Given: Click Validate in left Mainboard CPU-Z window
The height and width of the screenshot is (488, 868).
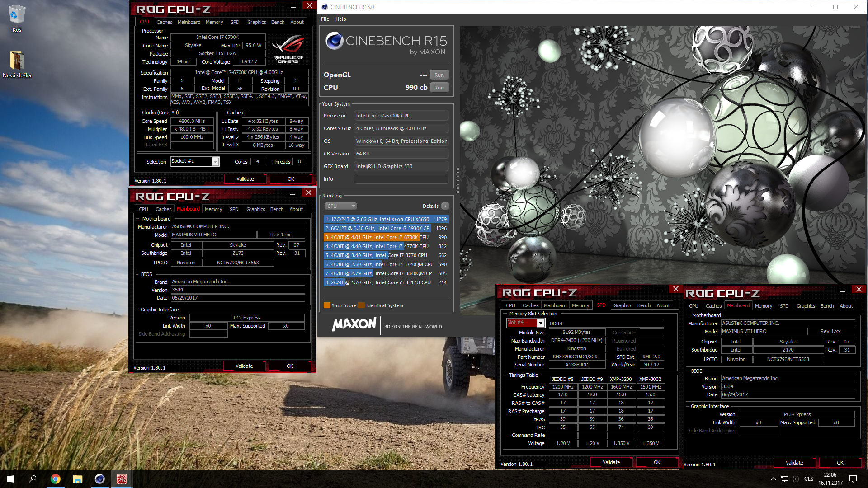Looking at the screenshot, I should 244,366.
